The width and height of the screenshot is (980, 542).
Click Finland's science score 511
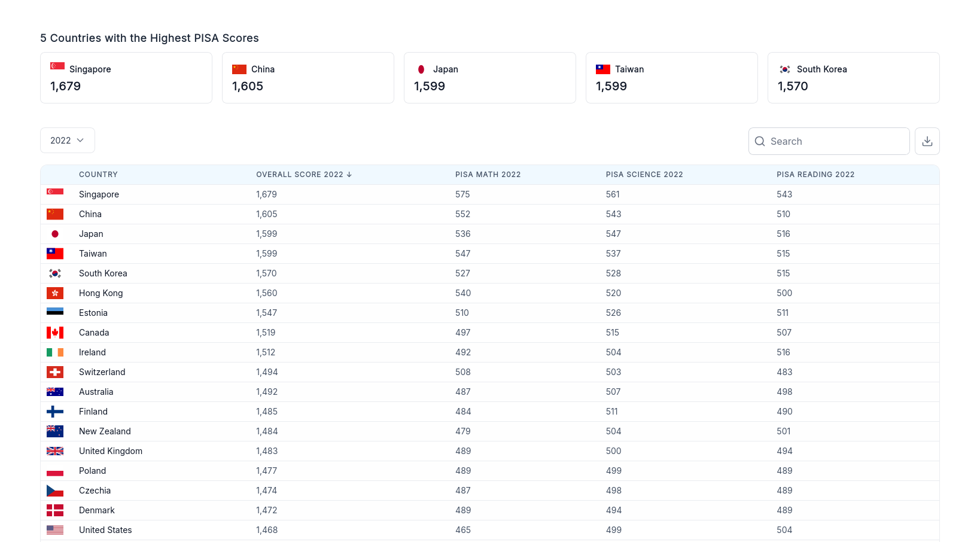click(611, 412)
